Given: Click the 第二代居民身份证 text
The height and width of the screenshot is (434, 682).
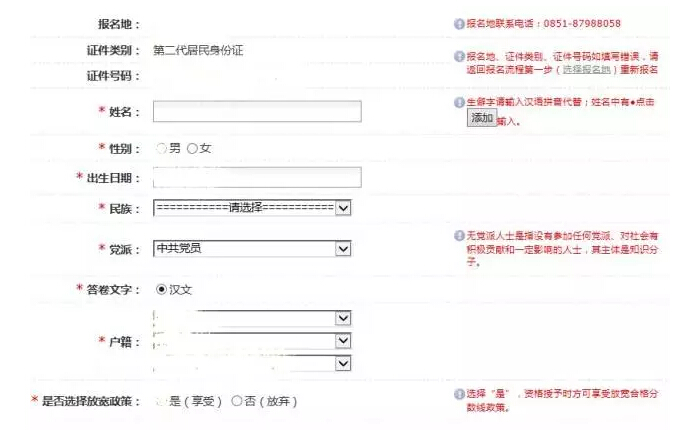Looking at the screenshot, I should (x=198, y=50).
